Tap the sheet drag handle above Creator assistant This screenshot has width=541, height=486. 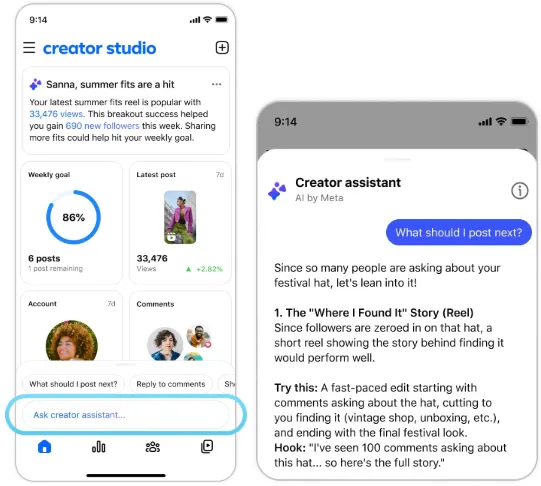(x=397, y=160)
